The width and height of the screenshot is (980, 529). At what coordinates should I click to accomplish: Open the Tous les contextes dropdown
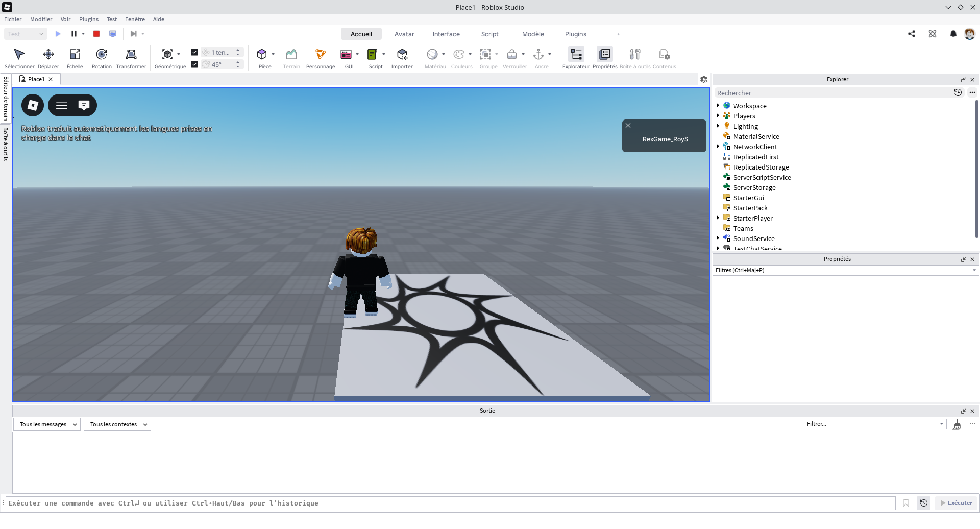pyautogui.click(x=117, y=425)
